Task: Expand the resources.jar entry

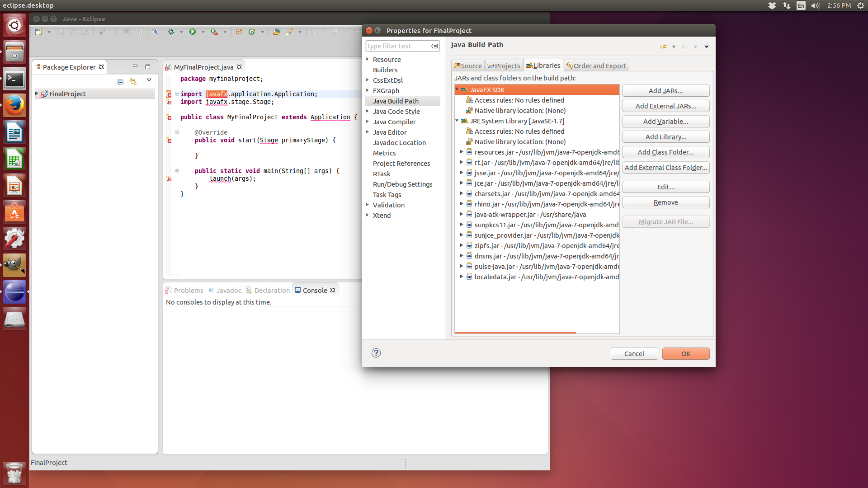Action: click(462, 152)
